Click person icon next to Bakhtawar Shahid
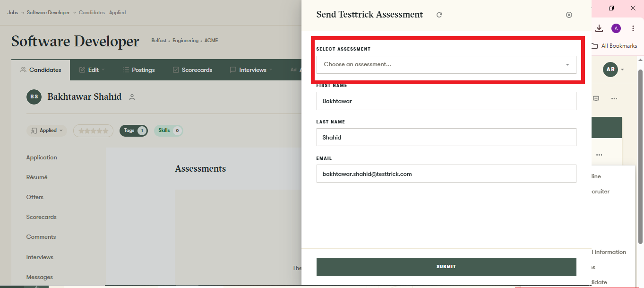Screen dimensions: 644x288 pos(132,97)
